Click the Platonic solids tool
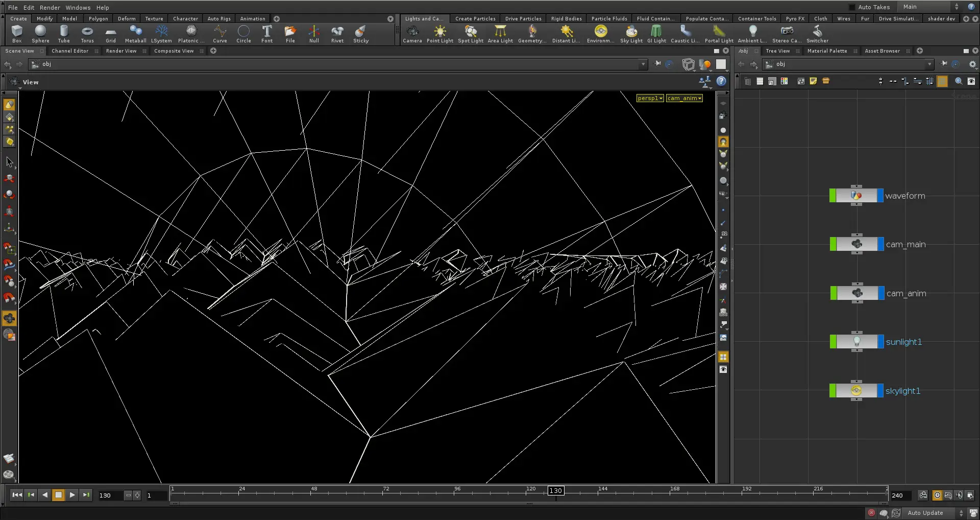This screenshot has height=520, width=980. [191, 34]
